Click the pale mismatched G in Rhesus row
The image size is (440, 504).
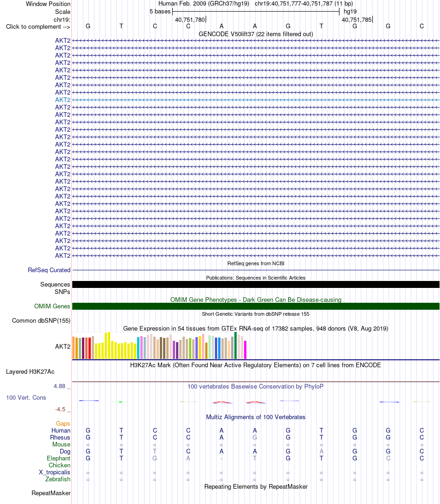(255, 437)
